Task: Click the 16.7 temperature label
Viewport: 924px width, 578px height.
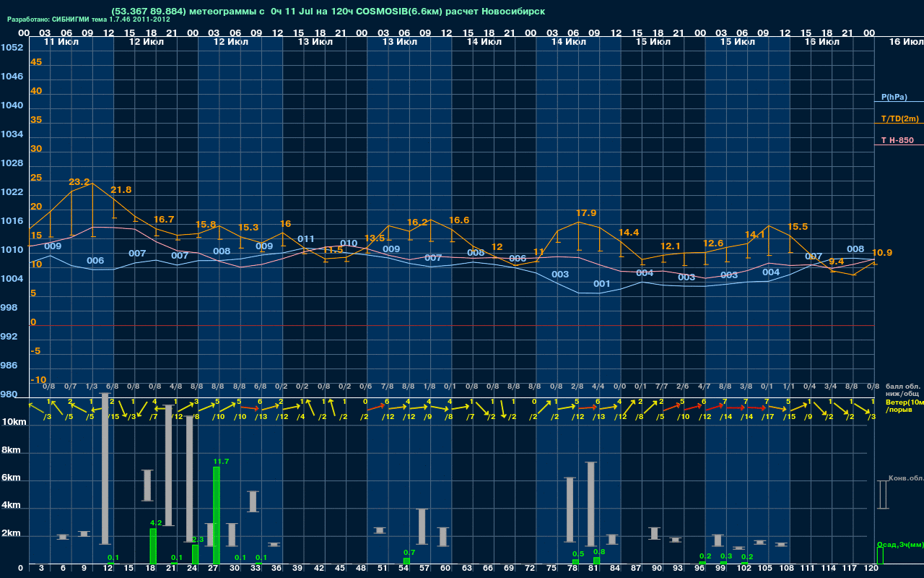Action: click(x=164, y=219)
